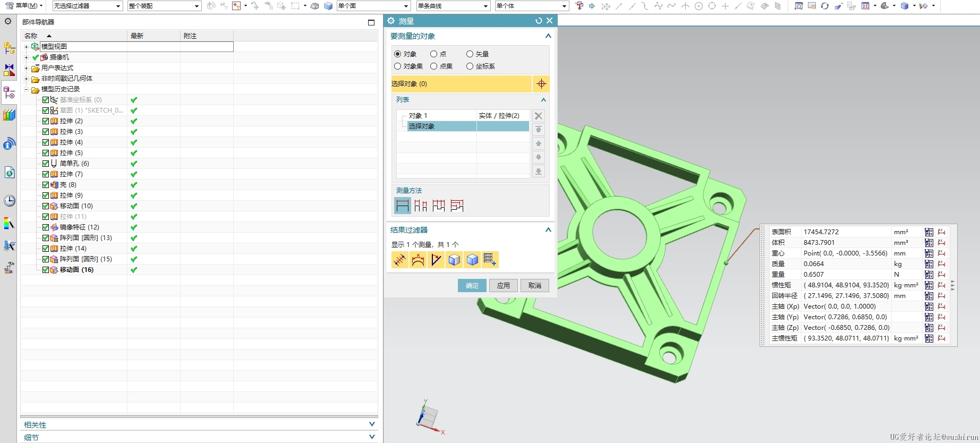980x443 pixels.
Task: Toggle the distance result filter icon
Action: coord(400,260)
